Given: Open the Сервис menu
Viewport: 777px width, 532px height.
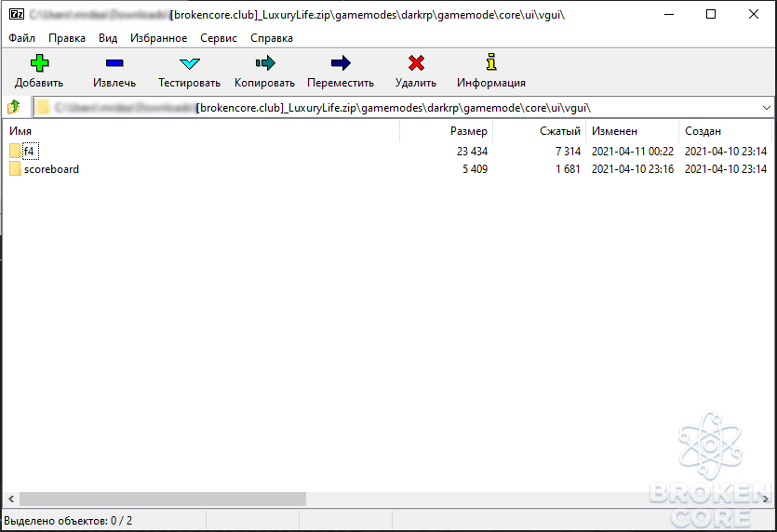Looking at the screenshot, I should coord(219,38).
